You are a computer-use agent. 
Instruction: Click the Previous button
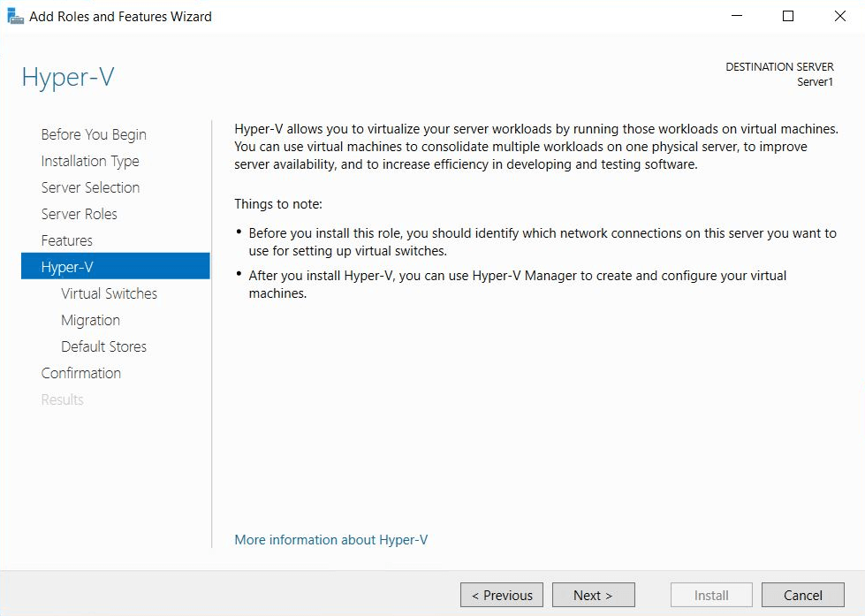[501, 595]
